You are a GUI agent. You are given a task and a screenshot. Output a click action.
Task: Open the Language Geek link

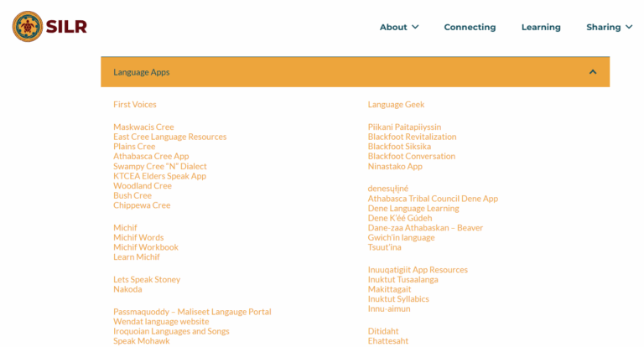pos(396,105)
